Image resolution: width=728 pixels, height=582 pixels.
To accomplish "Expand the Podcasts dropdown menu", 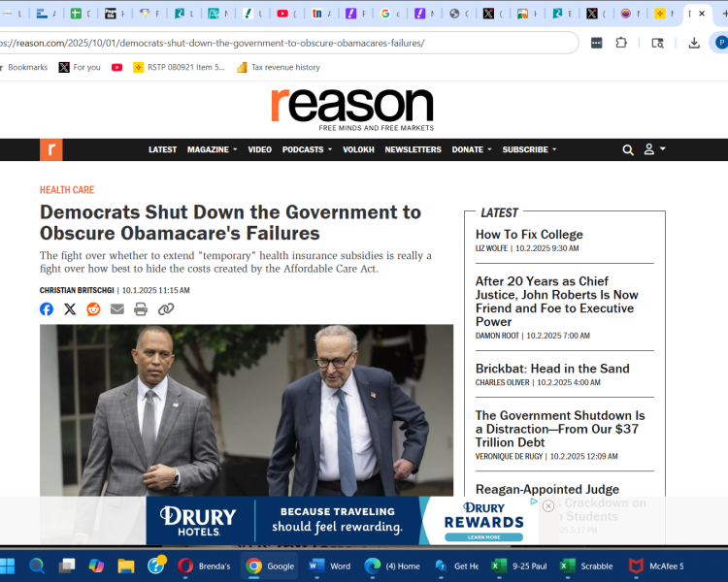I will (307, 150).
